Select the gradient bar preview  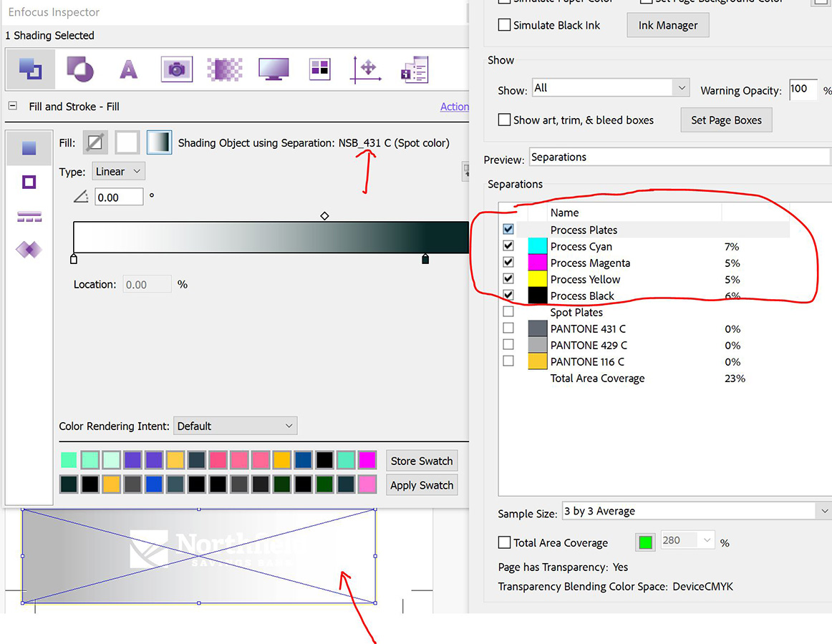pos(271,237)
